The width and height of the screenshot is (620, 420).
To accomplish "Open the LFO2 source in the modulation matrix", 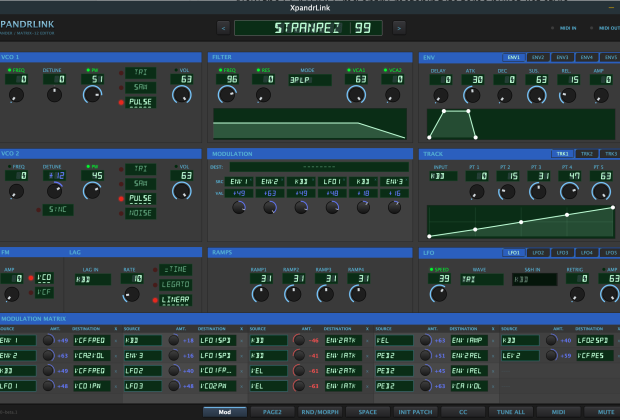I will point(143,371).
